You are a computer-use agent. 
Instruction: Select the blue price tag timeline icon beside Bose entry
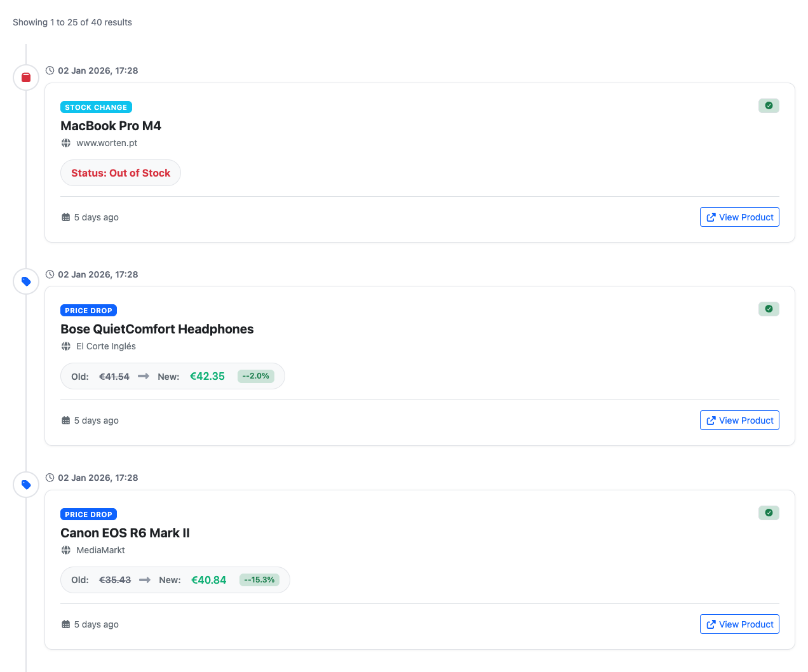25,281
